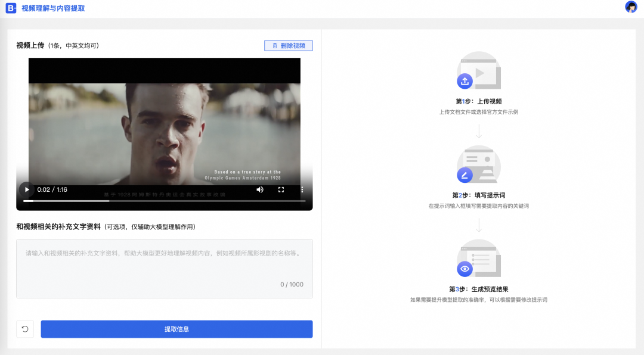Click the 第1步：上传视频 label

(x=478, y=101)
